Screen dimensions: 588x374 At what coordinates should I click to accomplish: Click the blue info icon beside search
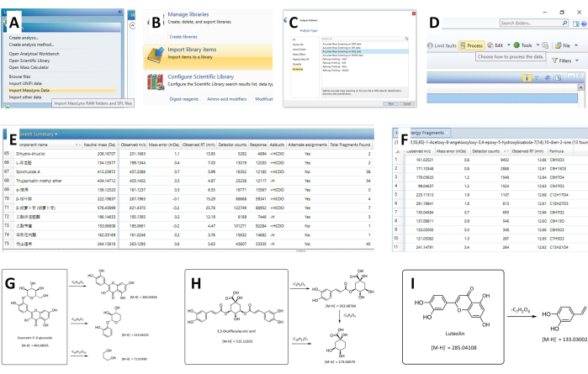coord(584,24)
